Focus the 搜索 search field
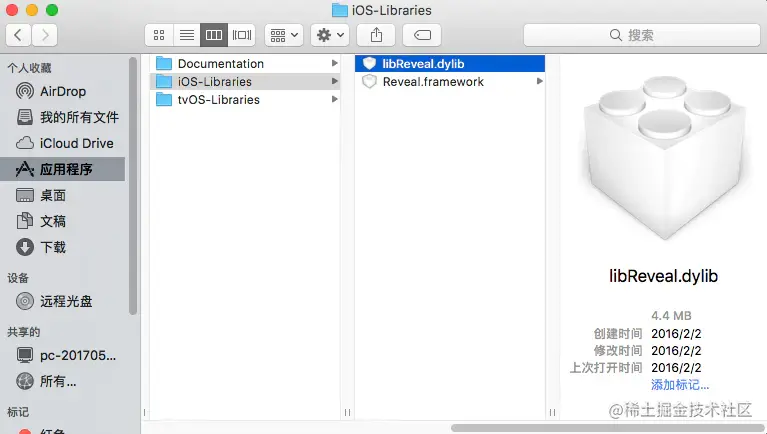Screen dimensions: 767x434 click(642, 35)
